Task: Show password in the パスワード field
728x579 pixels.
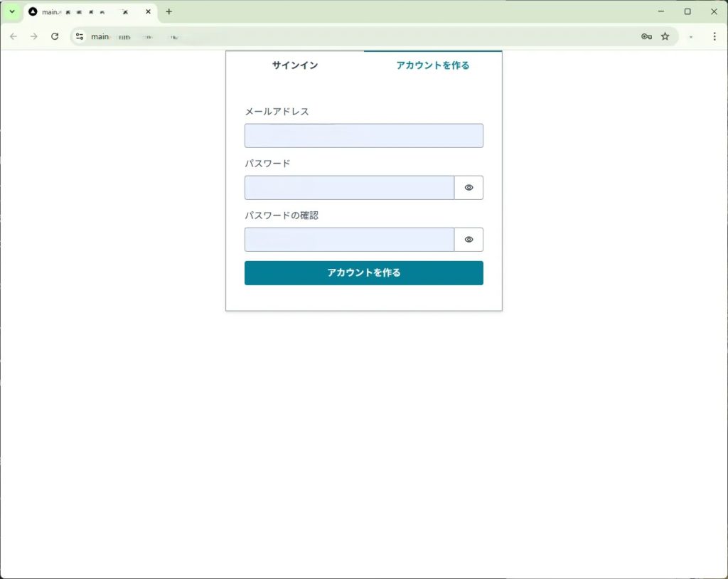Action: pyautogui.click(x=469, y=188)
